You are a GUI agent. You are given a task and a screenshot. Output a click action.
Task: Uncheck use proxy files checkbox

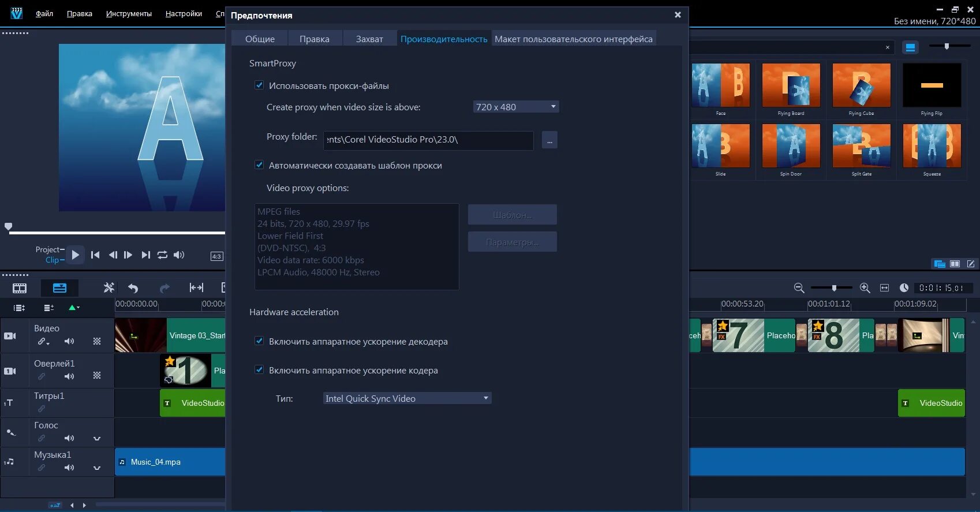tap(259, 85)
